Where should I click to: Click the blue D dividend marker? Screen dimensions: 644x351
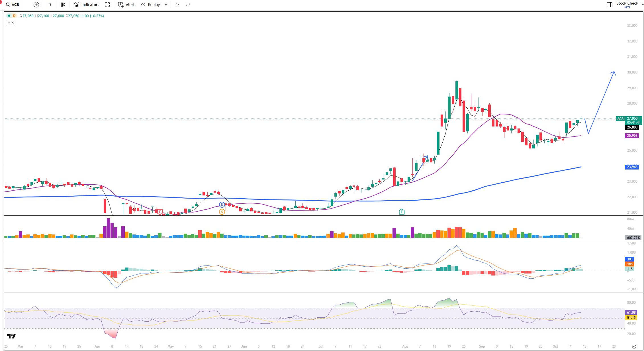222,205
